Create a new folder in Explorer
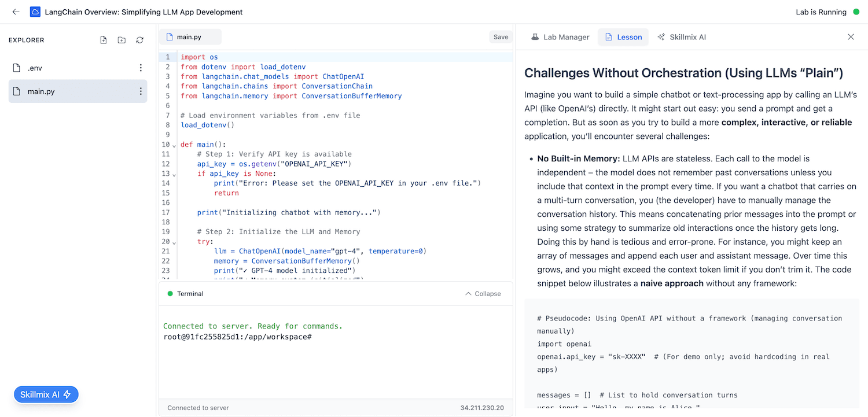 [122, 40]
